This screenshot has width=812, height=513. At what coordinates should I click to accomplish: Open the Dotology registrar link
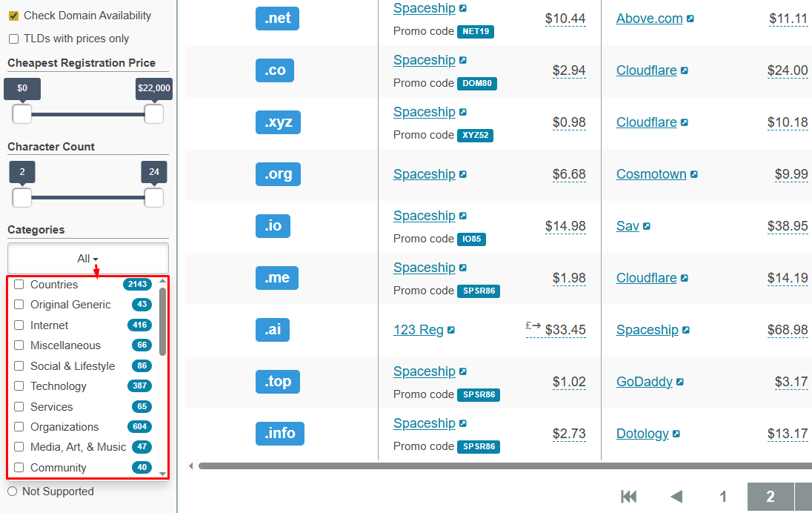pos(642,433)
